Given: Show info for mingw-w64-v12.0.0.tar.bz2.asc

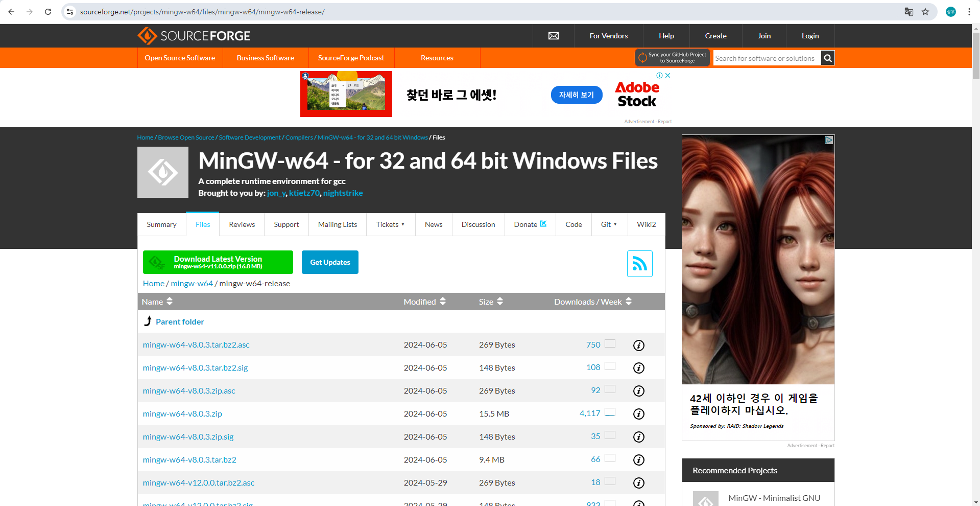Looking at the screenshot, I should coord(639,483).
